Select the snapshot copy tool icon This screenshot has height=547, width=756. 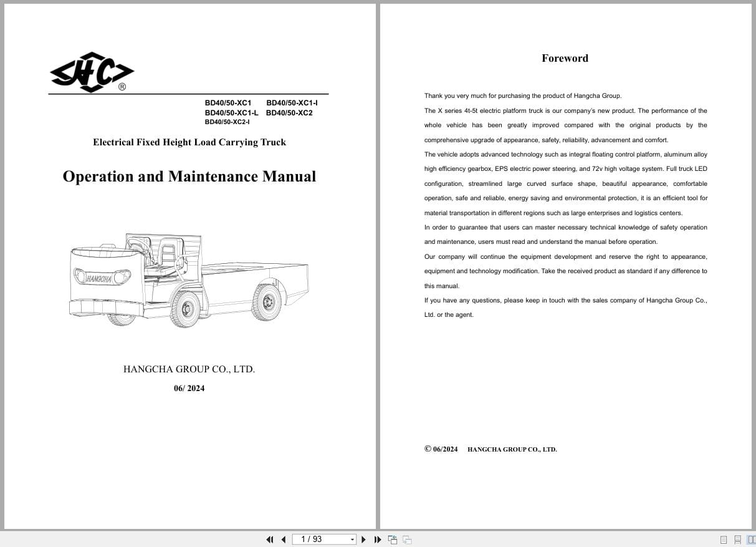393,539
